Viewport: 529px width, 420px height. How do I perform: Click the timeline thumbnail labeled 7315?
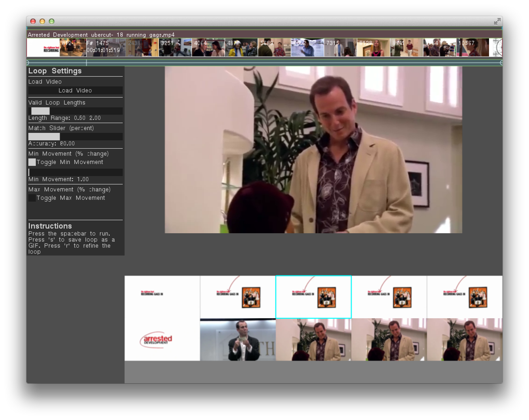click(340, 48)
